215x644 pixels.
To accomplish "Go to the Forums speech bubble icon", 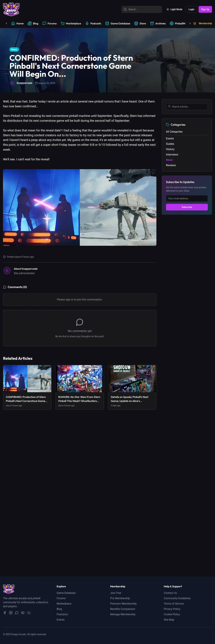I will [x=44, y=24].
